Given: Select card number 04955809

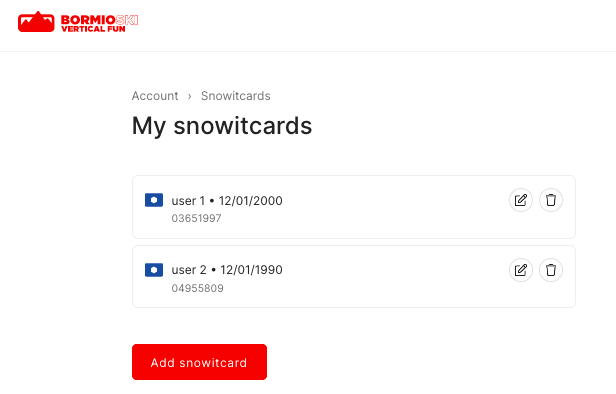Looking at the screenshot, I should (x=198, y=288).
